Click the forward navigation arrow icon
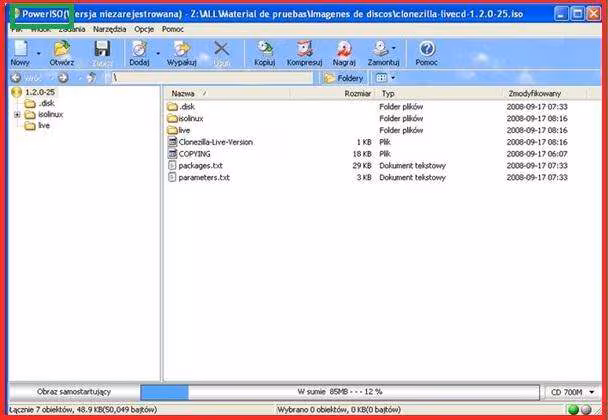 [63, 78]
